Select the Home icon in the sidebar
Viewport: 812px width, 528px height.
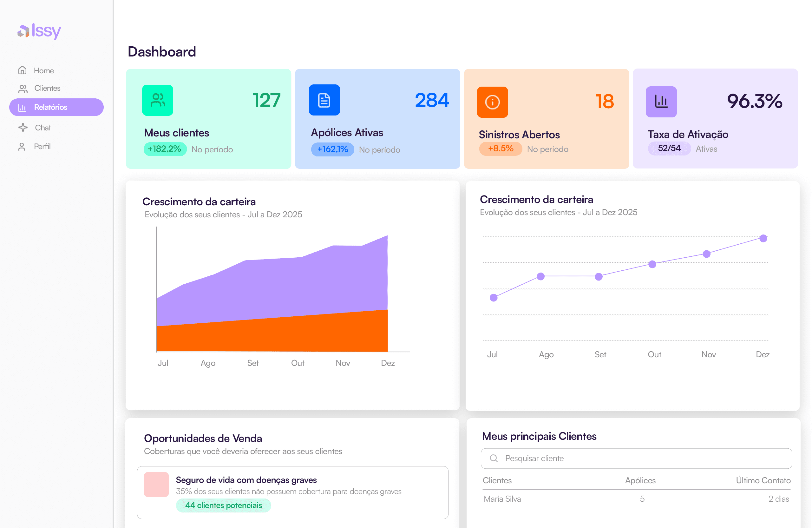23,70
